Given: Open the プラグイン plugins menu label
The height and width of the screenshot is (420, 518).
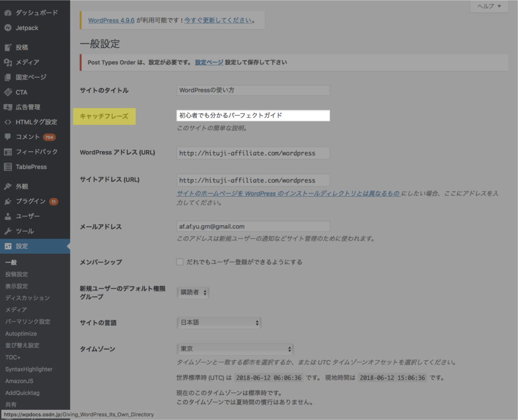Looking at the screenshot, I should point(31,201).
